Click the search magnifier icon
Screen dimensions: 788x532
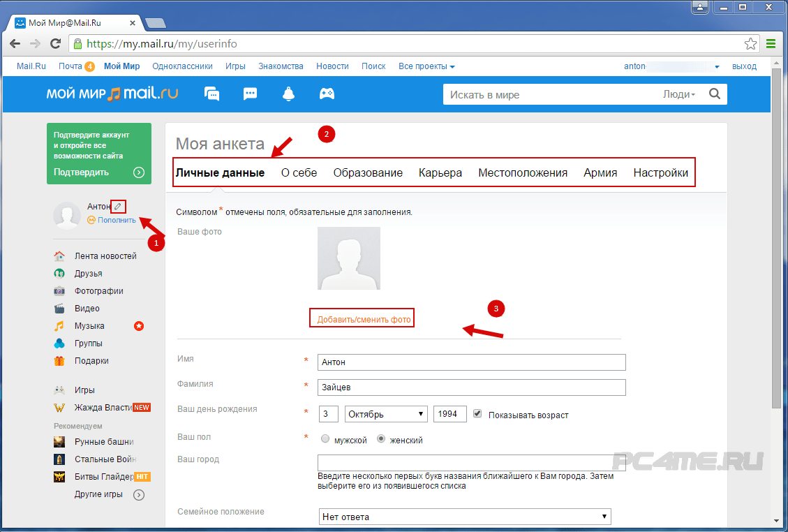pos(714,94)
